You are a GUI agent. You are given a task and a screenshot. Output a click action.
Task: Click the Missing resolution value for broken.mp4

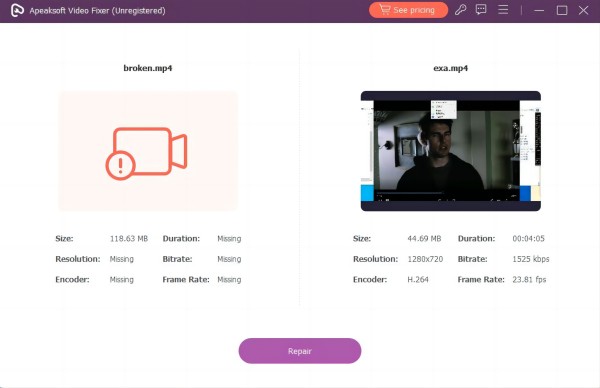[x=122, y=259]
